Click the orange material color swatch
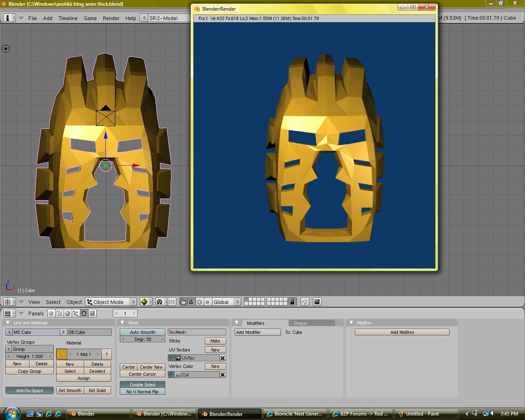 pyautogui.click(x=62, y=354)
